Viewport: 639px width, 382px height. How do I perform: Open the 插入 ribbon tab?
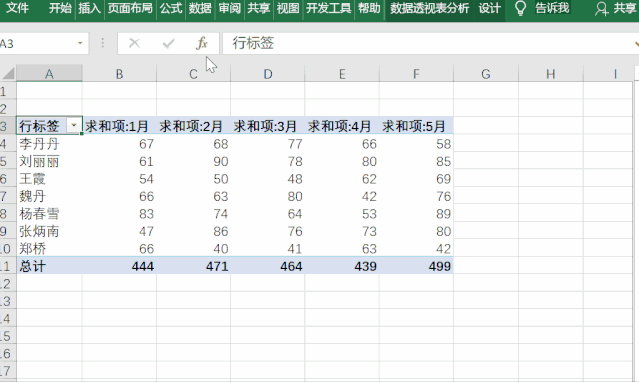pyautogui.click(x=89, y=8)
